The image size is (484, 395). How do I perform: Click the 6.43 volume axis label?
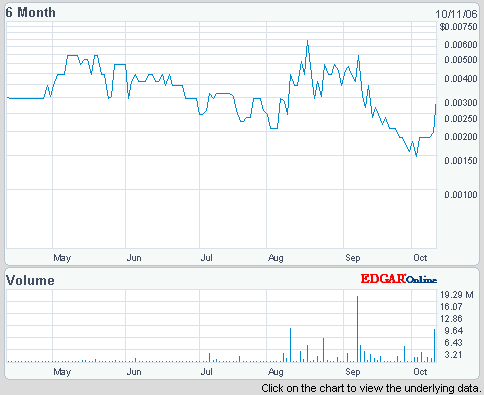tap(453, 343)
